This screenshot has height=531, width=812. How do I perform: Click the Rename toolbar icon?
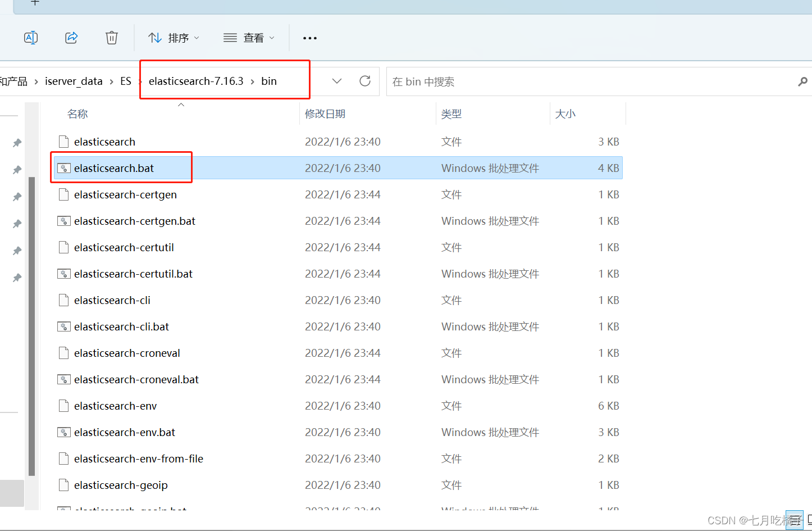click(31, 38)
